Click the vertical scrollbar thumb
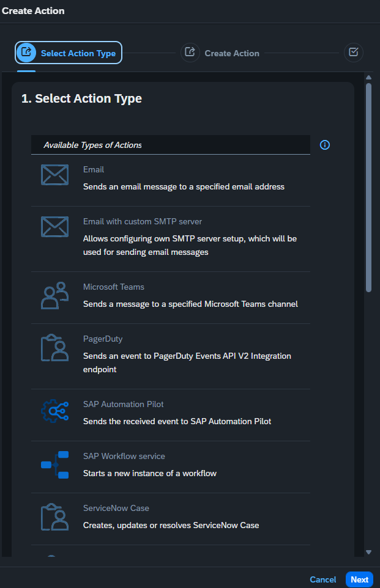The image size is (380, 588). pos(369,188)
